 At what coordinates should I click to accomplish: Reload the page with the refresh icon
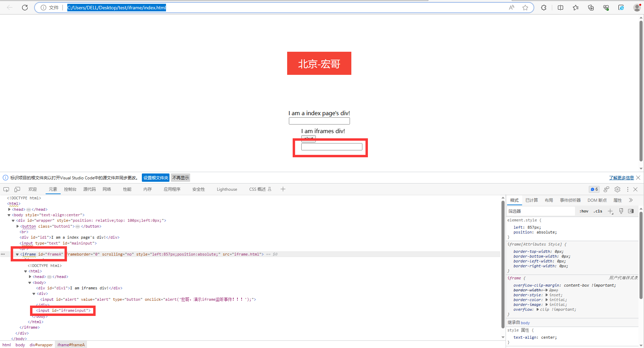tap(25, 8)
